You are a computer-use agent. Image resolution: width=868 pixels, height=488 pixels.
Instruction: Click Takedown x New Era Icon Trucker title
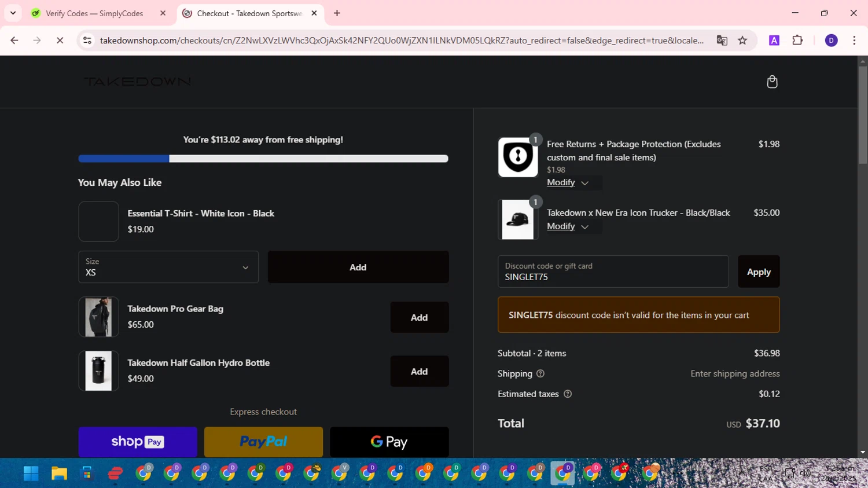638,212
